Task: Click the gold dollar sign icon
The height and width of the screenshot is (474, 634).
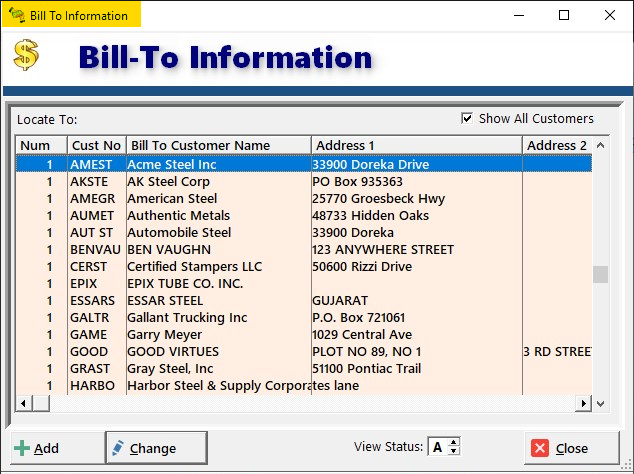Action: click(26, 55)
